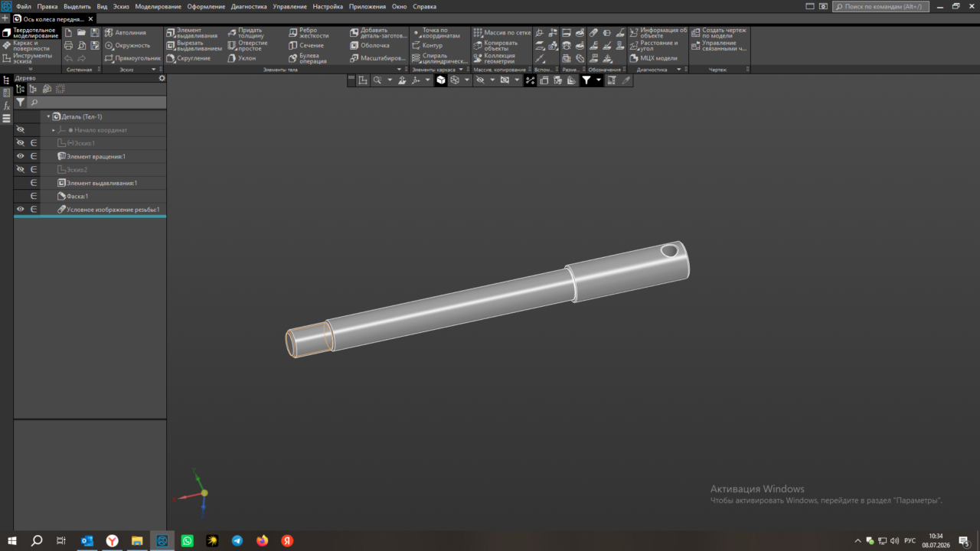Click the command search field
The height and width of the screenshot is (551, 980).
(881, 6)
